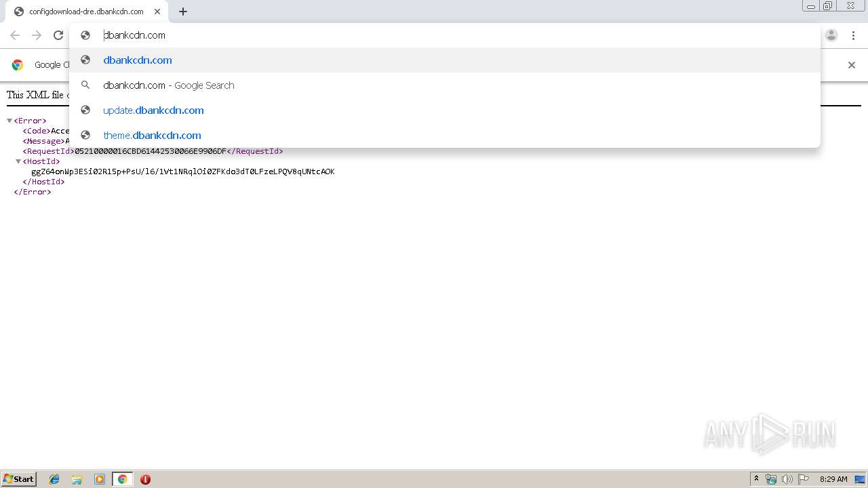This screenshot has width=868, height=488.
Task: Show hidden system tray icons
Action: point(756,479)
